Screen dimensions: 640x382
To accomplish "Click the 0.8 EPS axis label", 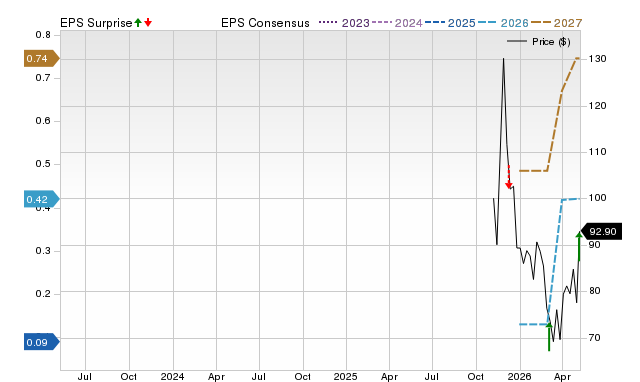I will (x=43, y=35).
